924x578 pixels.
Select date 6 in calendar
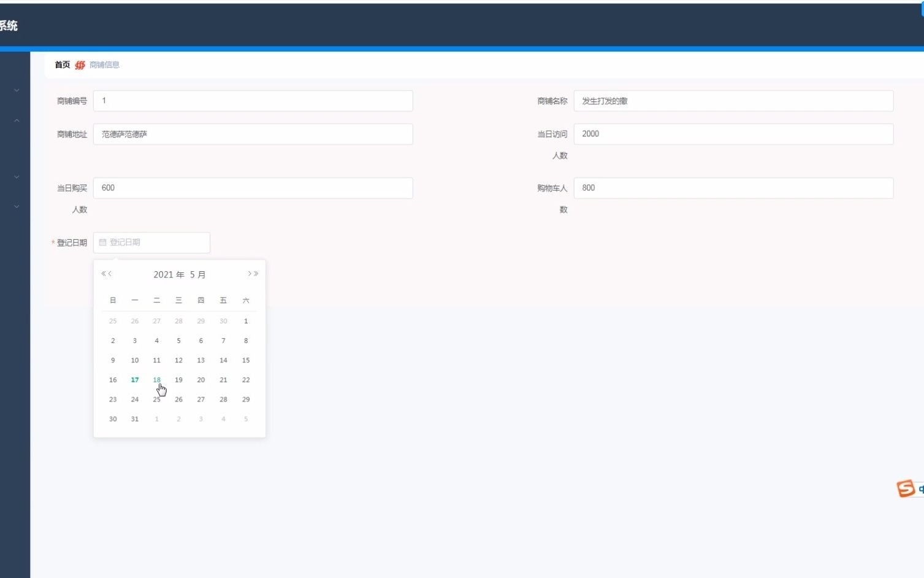click(x=200, y=341)
